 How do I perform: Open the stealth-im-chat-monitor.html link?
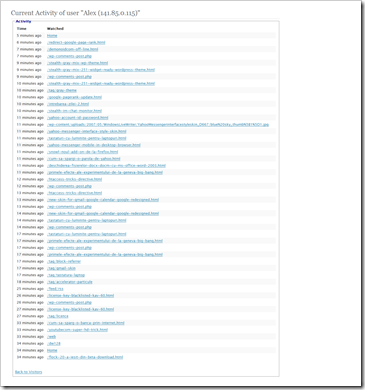74,111
